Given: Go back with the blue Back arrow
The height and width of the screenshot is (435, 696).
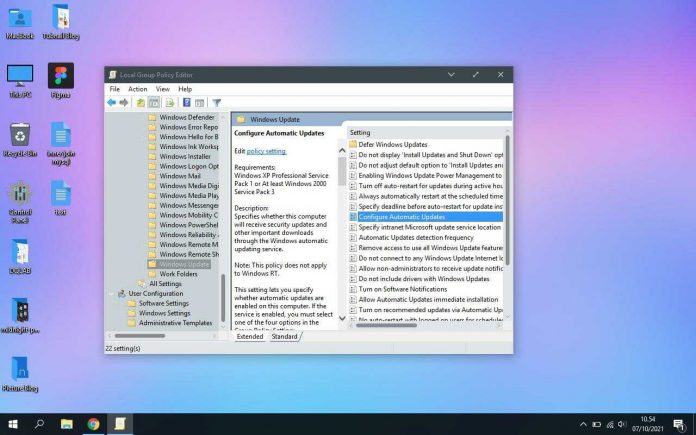Looking at the screenshot, I should tap(111, 103).
